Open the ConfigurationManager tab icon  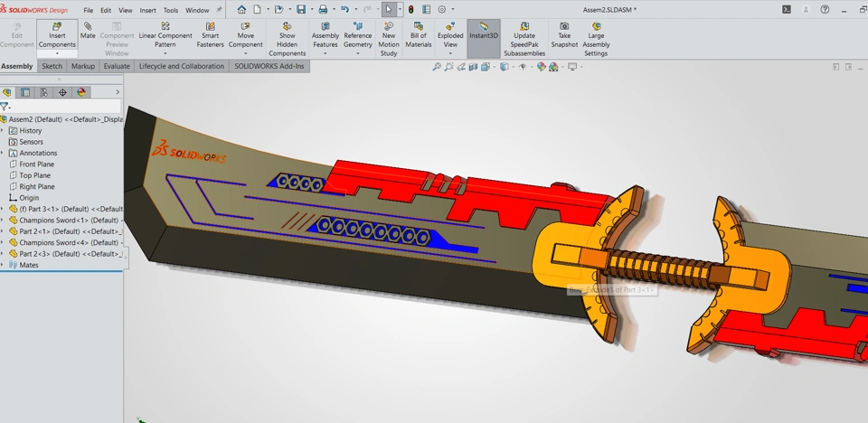click(x=43, y=92)
